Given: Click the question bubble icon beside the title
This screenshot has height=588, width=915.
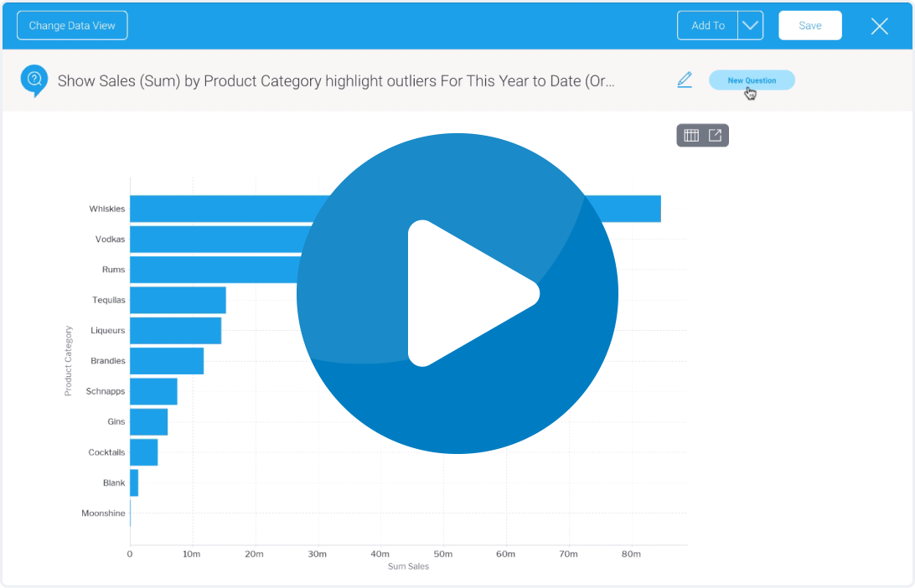Looking at the screenshot, I should point(34,80).
